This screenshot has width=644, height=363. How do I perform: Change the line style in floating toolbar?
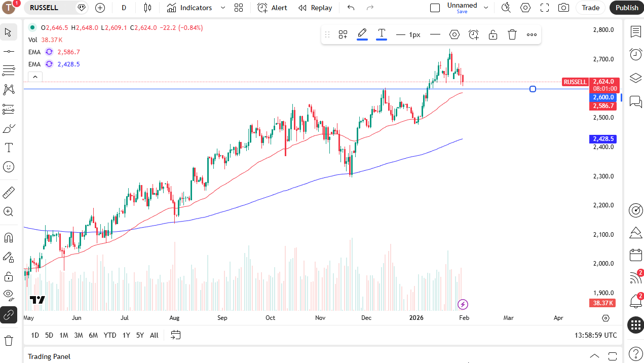coord(435,34)
